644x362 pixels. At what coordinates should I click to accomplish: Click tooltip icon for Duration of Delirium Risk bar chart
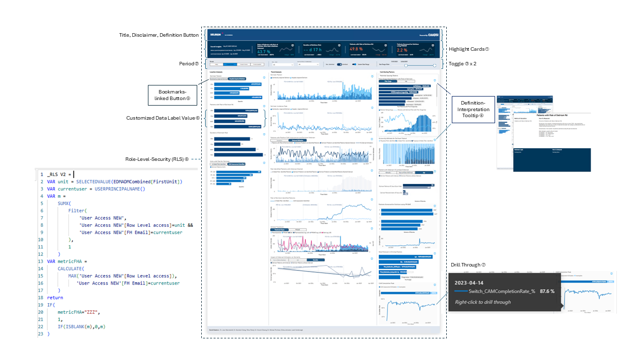[x=264, y=134]
